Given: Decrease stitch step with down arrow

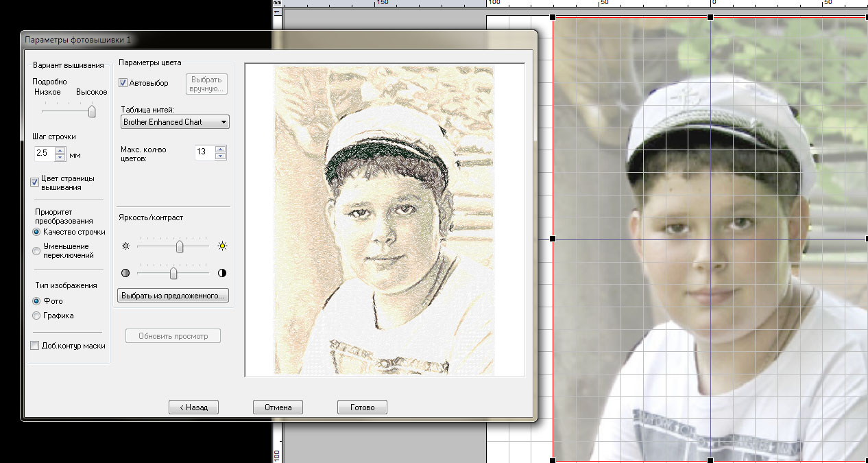Looking at the screenshot, I should pyautogui.click(x=60, y=157).
